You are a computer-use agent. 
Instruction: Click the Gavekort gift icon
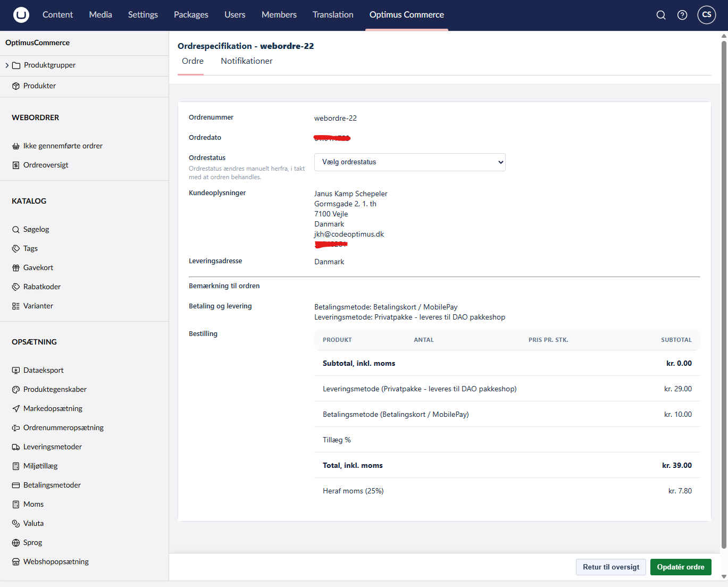pyautogui.click(x=16, y=268)
